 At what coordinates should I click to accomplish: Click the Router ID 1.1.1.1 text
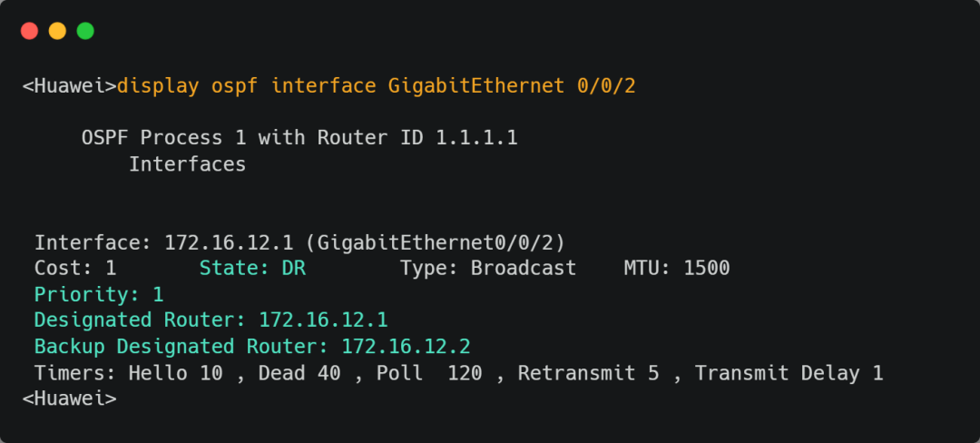click(x=417, y=137)
